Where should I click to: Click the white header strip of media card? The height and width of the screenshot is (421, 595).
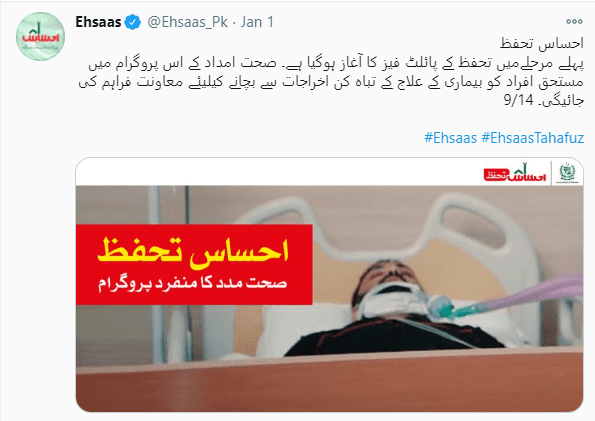329,172
